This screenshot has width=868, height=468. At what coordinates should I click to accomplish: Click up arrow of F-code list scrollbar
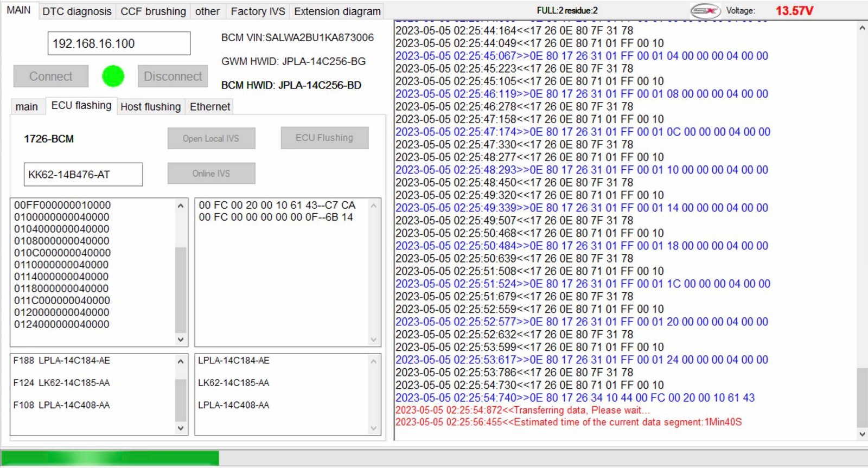(x=181, y=361)
